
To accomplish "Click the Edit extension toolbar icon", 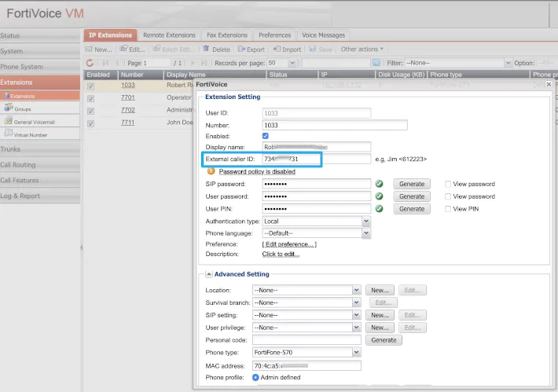I will pyautogui.click(x=123, y=49).
